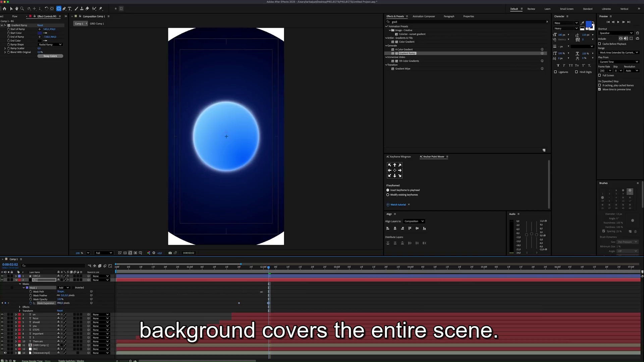644x362 pixels.
Task: Select the Rotation tool
Action: point(46,9)
